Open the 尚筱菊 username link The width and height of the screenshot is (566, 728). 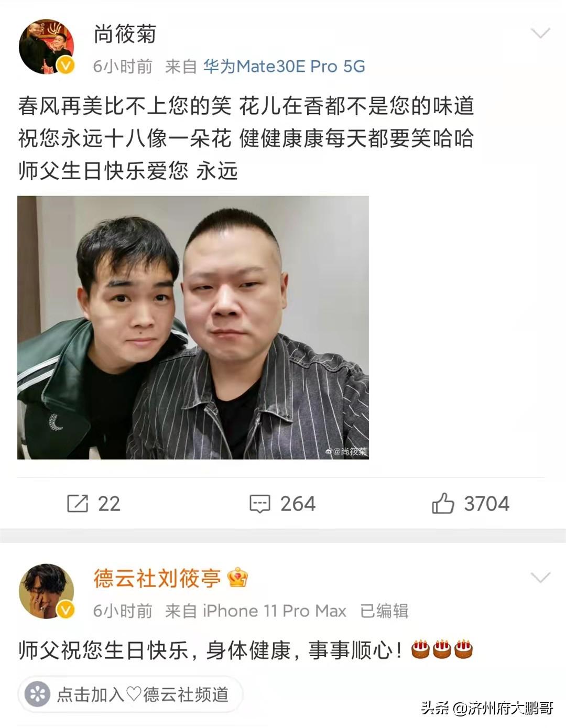(x=125, y=34)
